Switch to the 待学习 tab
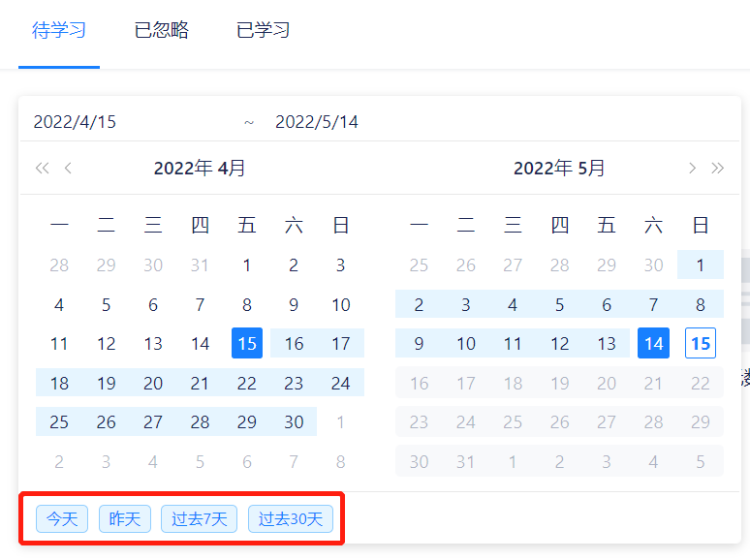750x560 pixels. [59, 30]
